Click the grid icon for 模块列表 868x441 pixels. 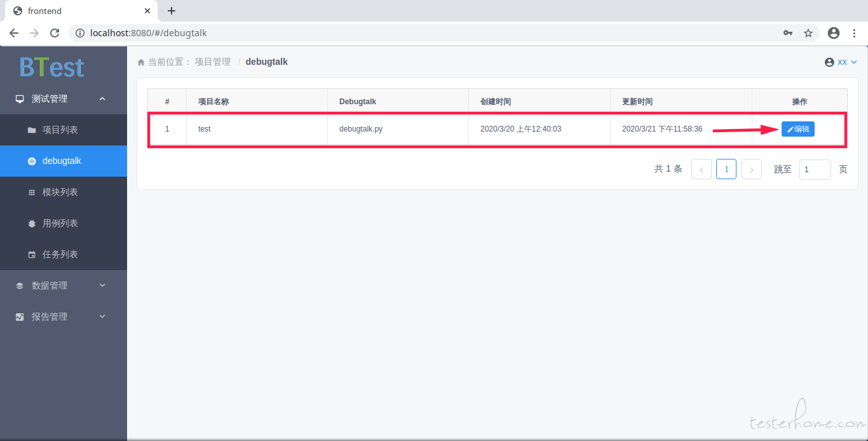[32, 193]
